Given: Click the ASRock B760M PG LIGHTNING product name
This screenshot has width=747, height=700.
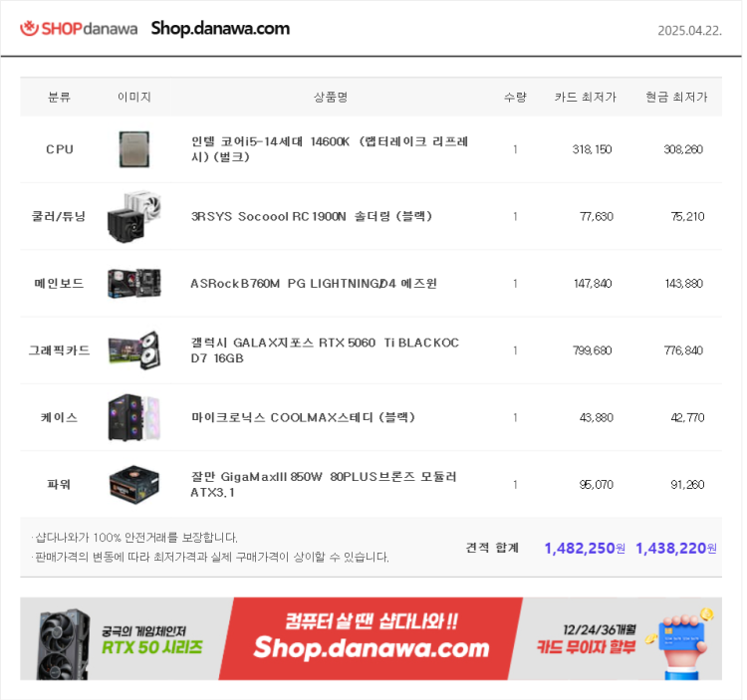Looking at the screenshot, I should [x=314, y=284].
